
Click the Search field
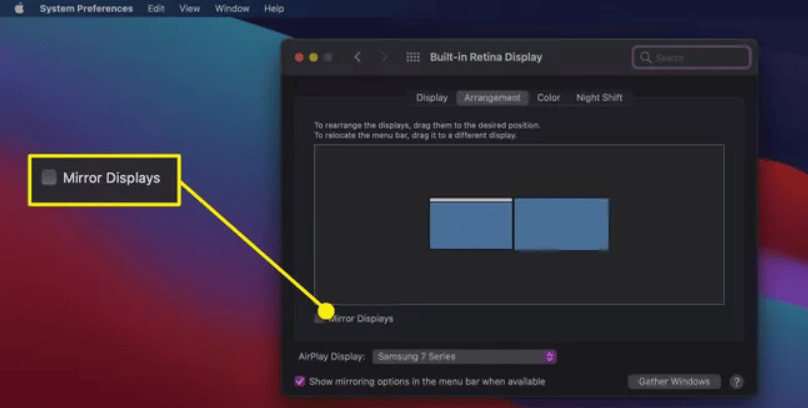[691, 57]
